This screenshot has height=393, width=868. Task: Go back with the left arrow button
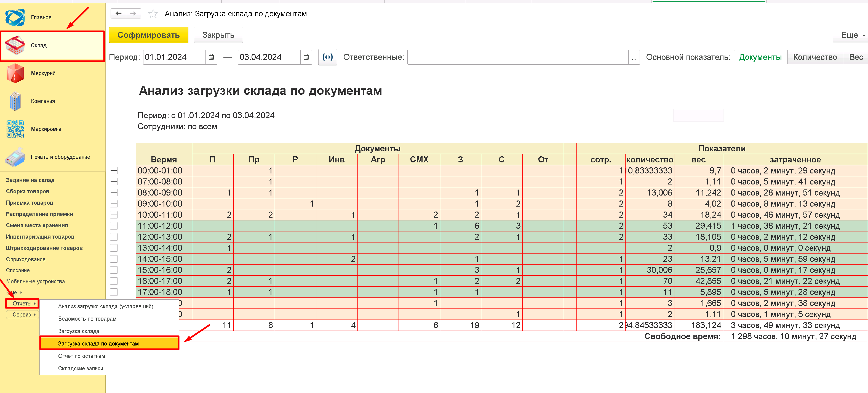(x=118, y=14)
